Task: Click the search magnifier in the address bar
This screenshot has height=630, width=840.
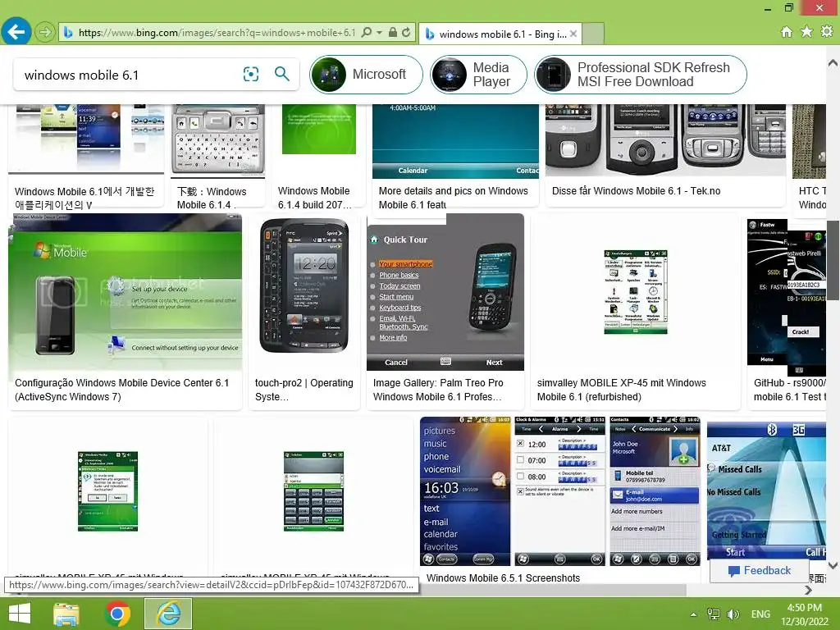Action: tap(367, 33)
